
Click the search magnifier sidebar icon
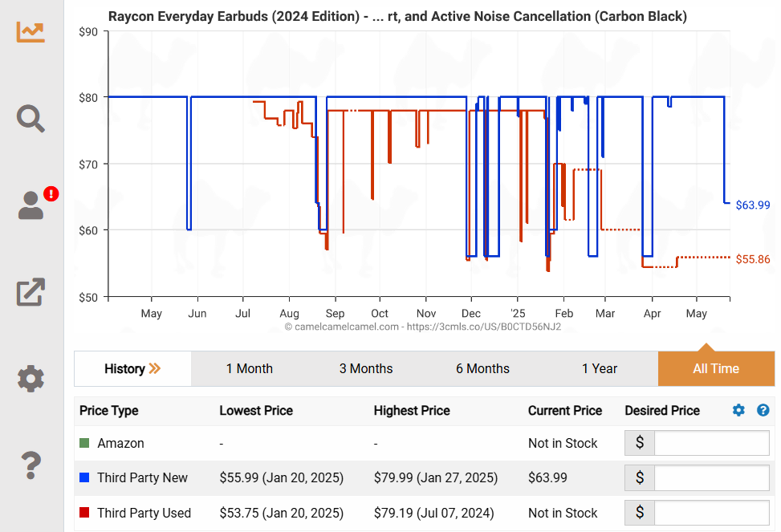click(x=31, y=119)
